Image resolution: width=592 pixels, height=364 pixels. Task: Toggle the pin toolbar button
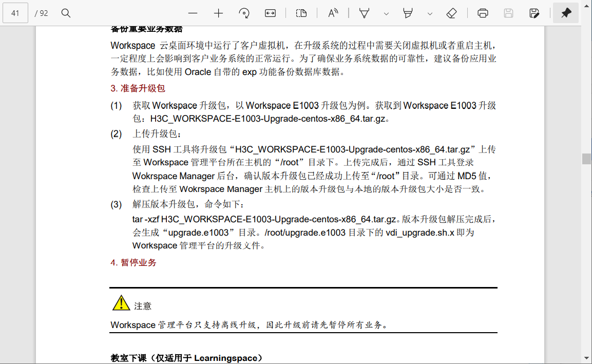[x=566, y=13]
